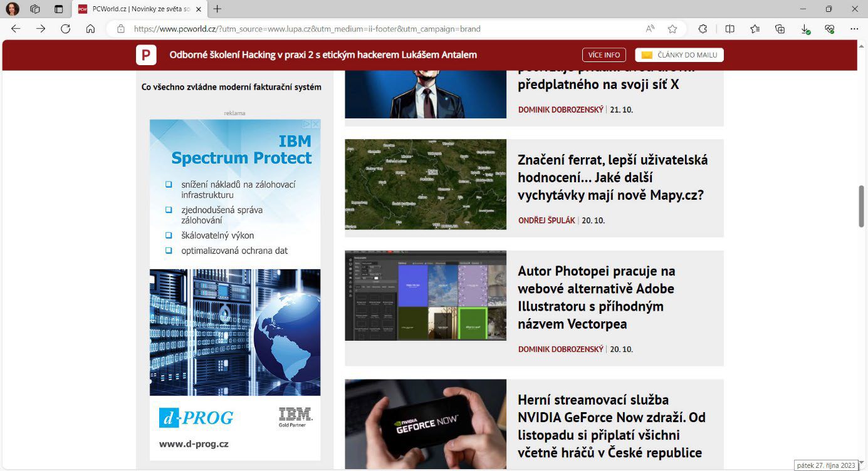The width and height of the screenshot is (868, 471).
Task: Open author Ondřej Špulák page
Action: click(x=546, y=220)
